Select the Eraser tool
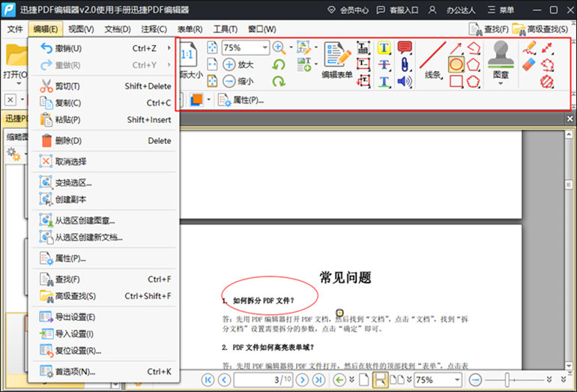Image resolution: width=577 pixels, height=392 pixels. coord(529,64)
